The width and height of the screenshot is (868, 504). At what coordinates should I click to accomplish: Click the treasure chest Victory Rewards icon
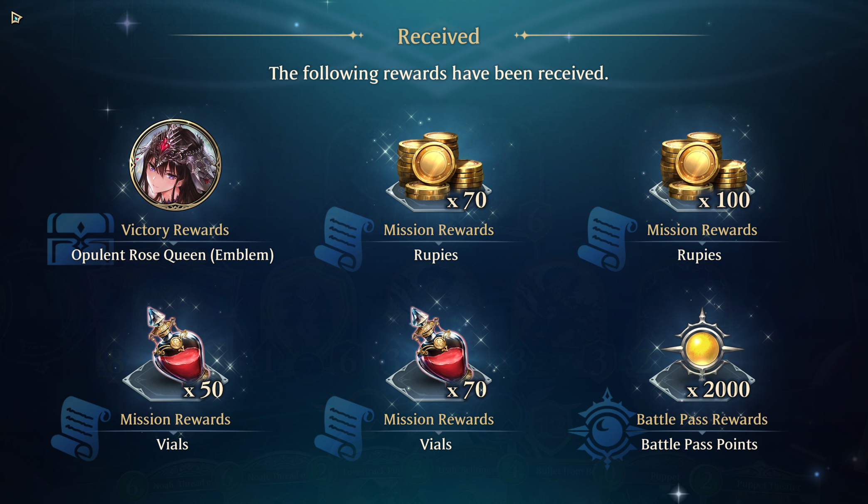(x=80, y=239)
